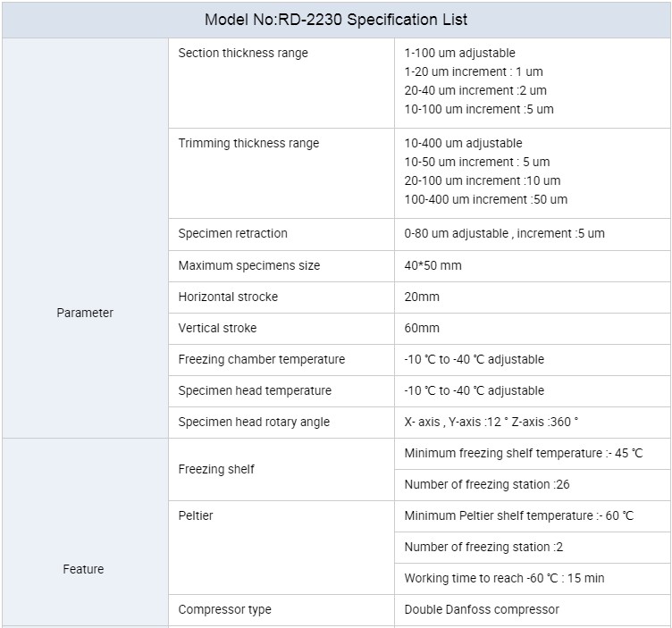Click the Specimen head temperature label
The height and width of the screenshot is (628, 672).
255,390
